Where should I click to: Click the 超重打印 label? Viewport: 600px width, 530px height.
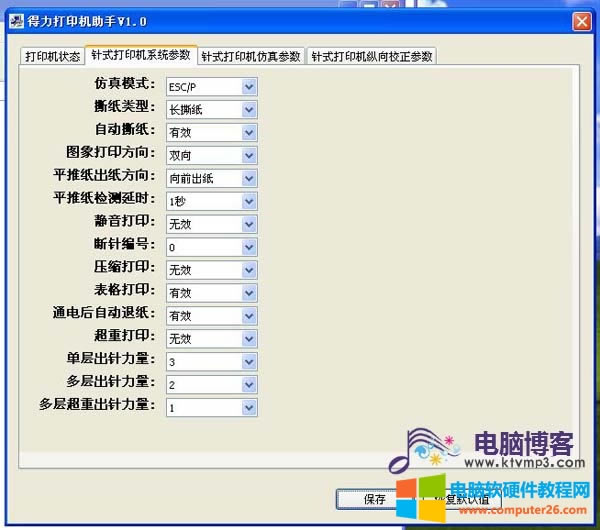pos(125,335)
